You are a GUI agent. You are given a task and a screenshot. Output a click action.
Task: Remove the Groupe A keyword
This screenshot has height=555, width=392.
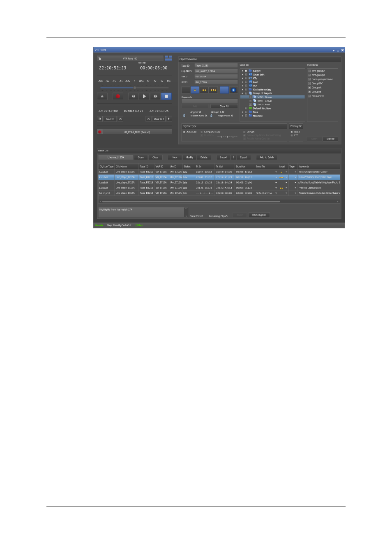(x=223, y=112)
